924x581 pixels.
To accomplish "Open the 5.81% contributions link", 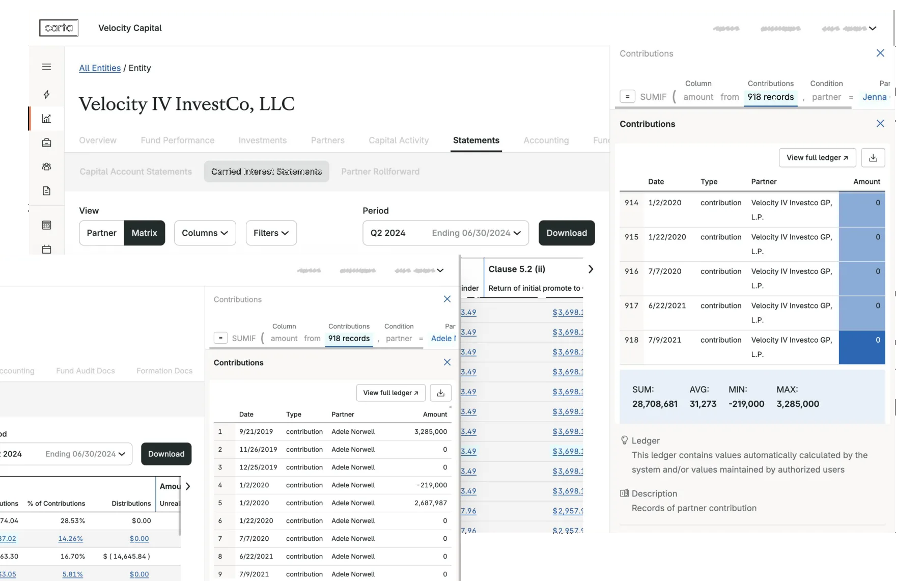I will click(73, 574).
